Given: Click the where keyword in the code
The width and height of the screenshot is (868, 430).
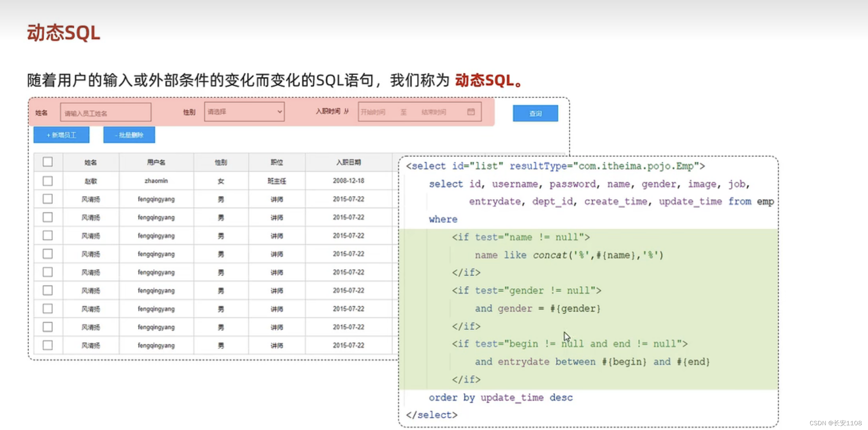Looking at the screenshot, I should [x=443, y=219].
